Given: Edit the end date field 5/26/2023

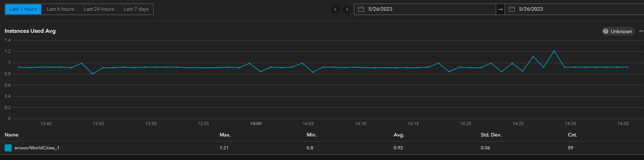Looking at the screenshot, I should click(x=574, y=9).
